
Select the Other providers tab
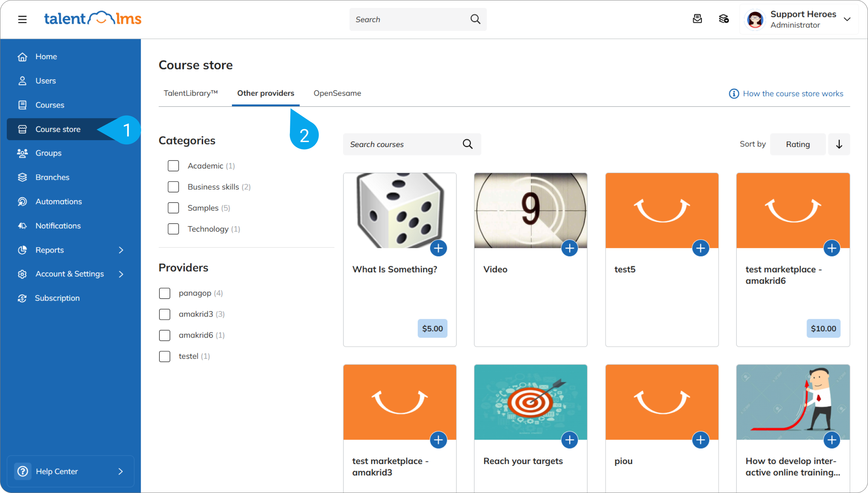pos(266,93)
